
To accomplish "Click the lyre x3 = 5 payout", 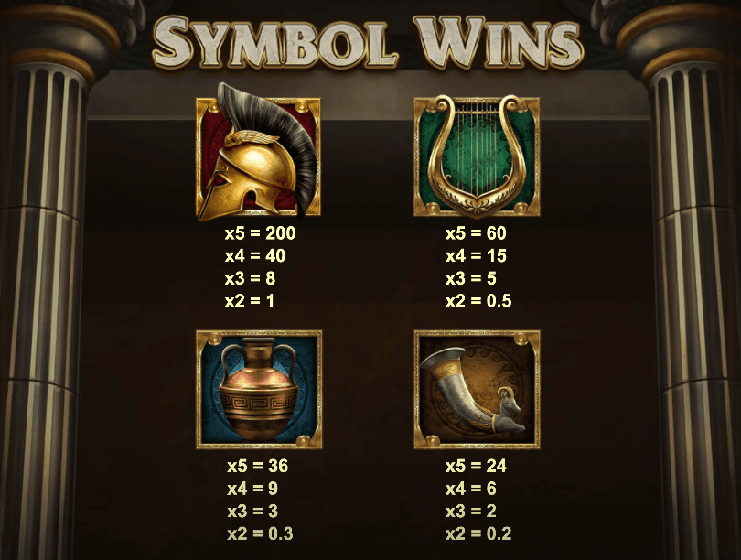I will (x=471, y=278).
